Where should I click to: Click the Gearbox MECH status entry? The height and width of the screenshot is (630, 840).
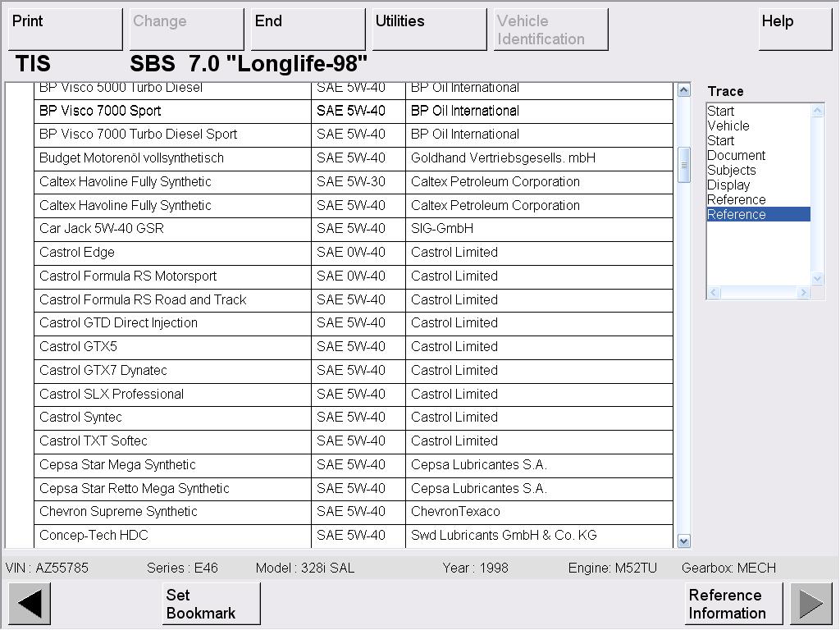729,568
